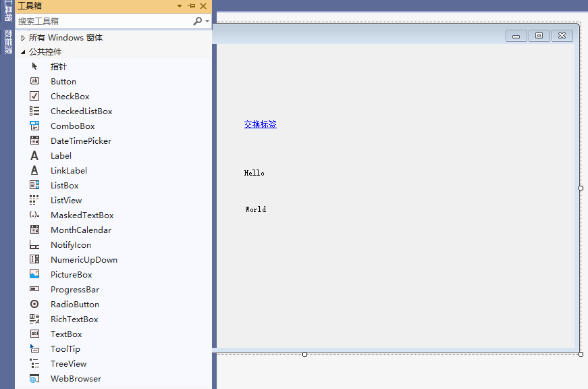Switch to the 工具箱 side tab
The width and height of the screenshot is (588, 389).
(8, 11)
